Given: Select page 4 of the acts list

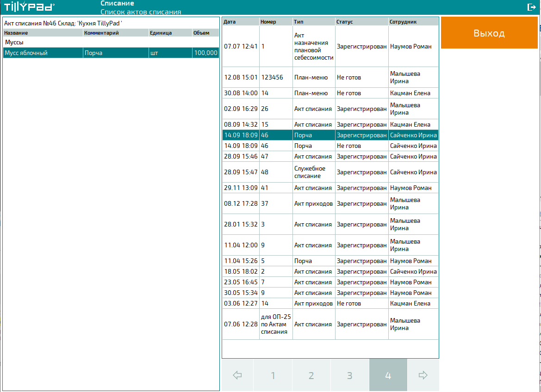Looking at the screenshot, I should point(388,375).
